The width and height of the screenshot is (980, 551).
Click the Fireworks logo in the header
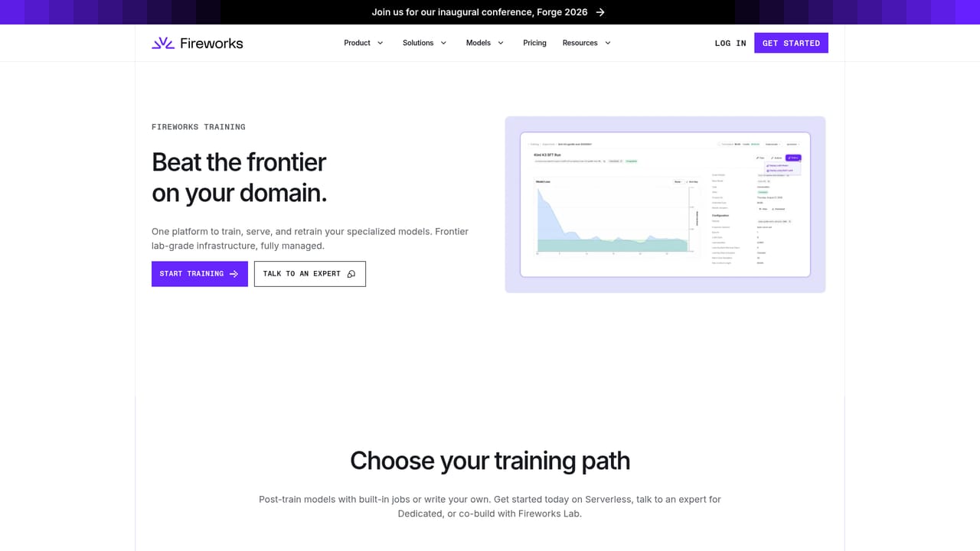[198, 43]
